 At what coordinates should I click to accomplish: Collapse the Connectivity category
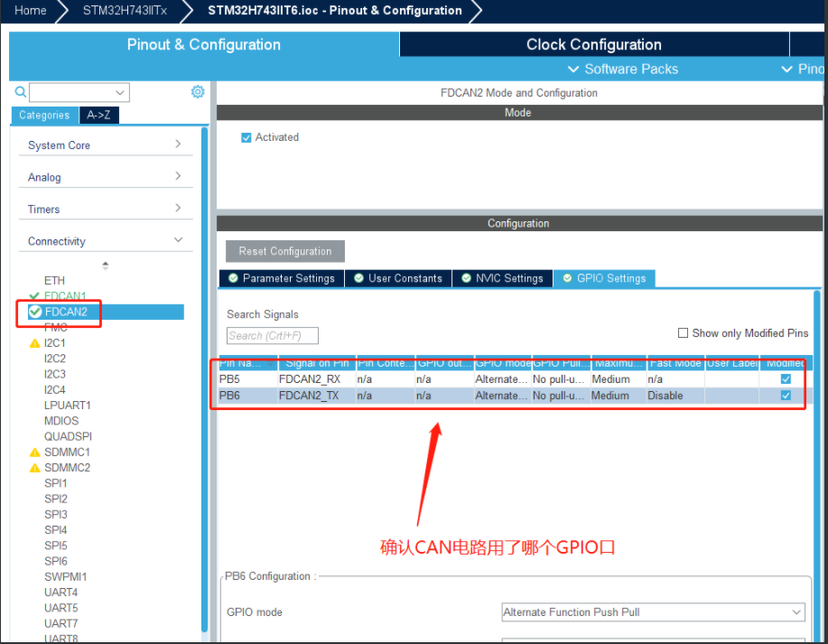click(x=106, y=241)
